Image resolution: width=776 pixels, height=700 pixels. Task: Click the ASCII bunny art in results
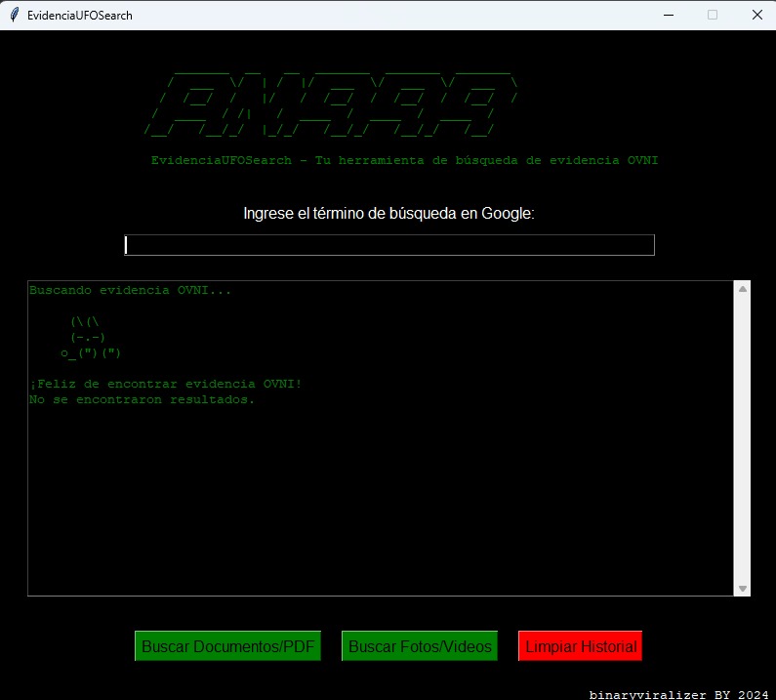90,337
